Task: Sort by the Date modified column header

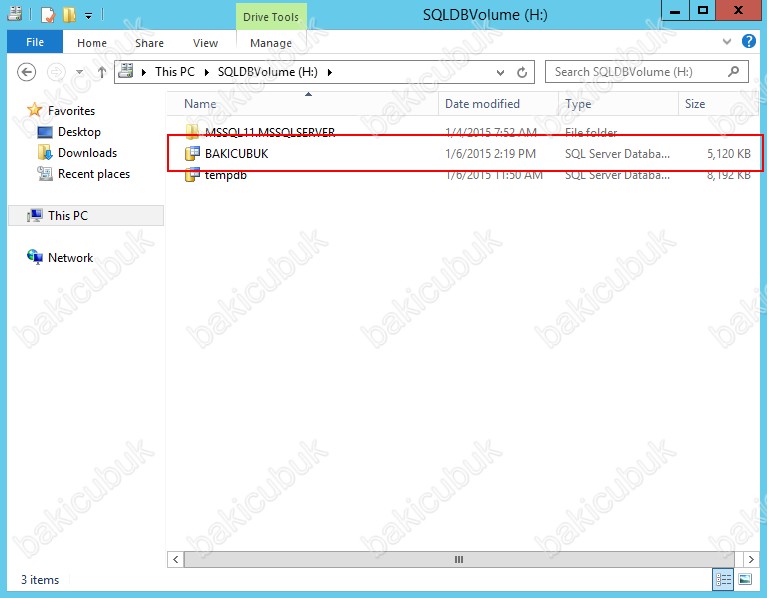Action: coord(498,104)
